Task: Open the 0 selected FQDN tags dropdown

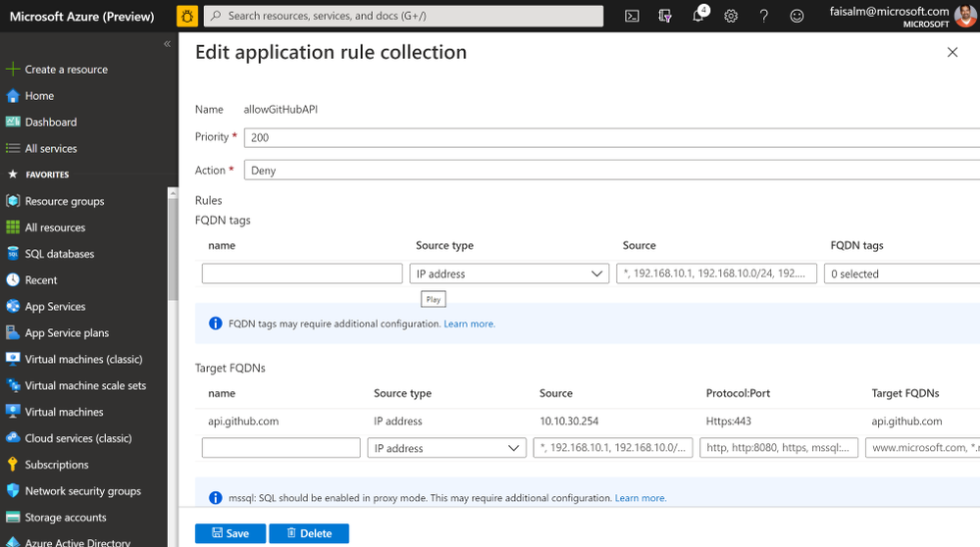Action: (902, 273)
